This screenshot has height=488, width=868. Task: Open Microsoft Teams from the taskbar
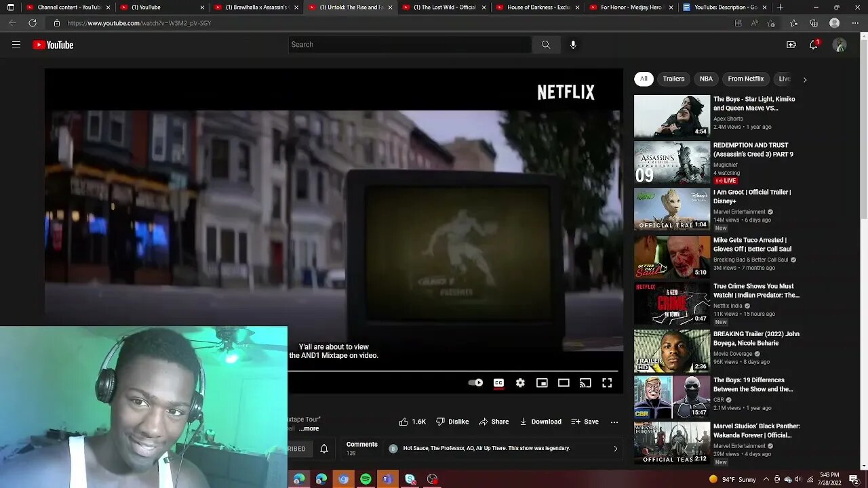point(387,479)
